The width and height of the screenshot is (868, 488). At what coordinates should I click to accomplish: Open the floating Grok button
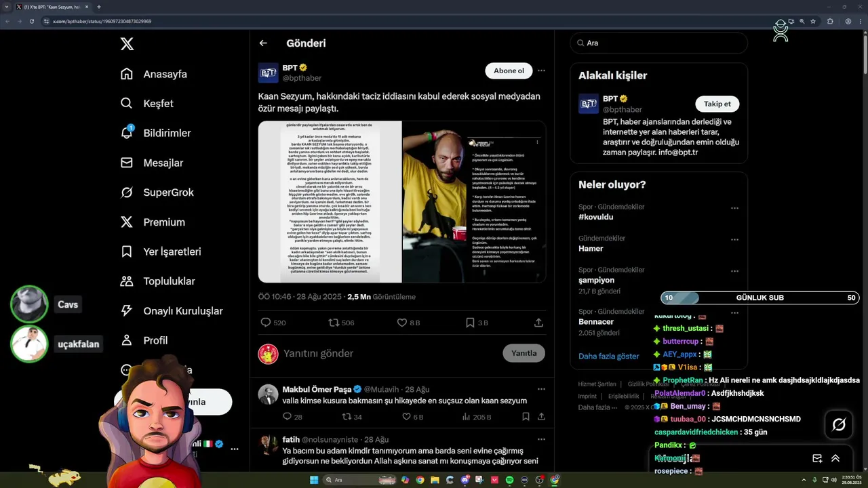(x=839, y=424)
